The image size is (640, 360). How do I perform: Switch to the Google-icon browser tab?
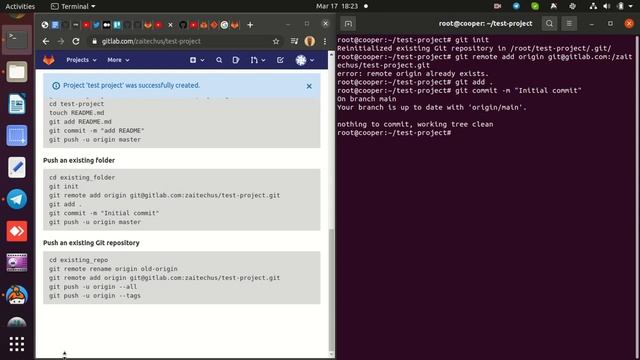(x=224, y=25)
